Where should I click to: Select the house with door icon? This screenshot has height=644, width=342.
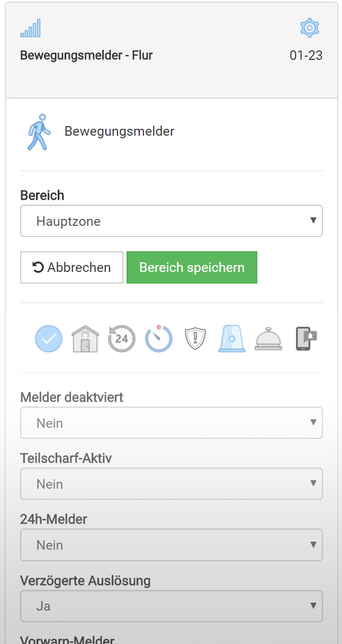(x=85, y=338)
